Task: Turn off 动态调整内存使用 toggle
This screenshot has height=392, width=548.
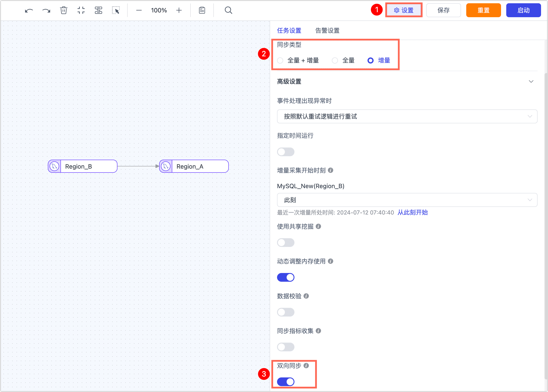Action: 286,277
